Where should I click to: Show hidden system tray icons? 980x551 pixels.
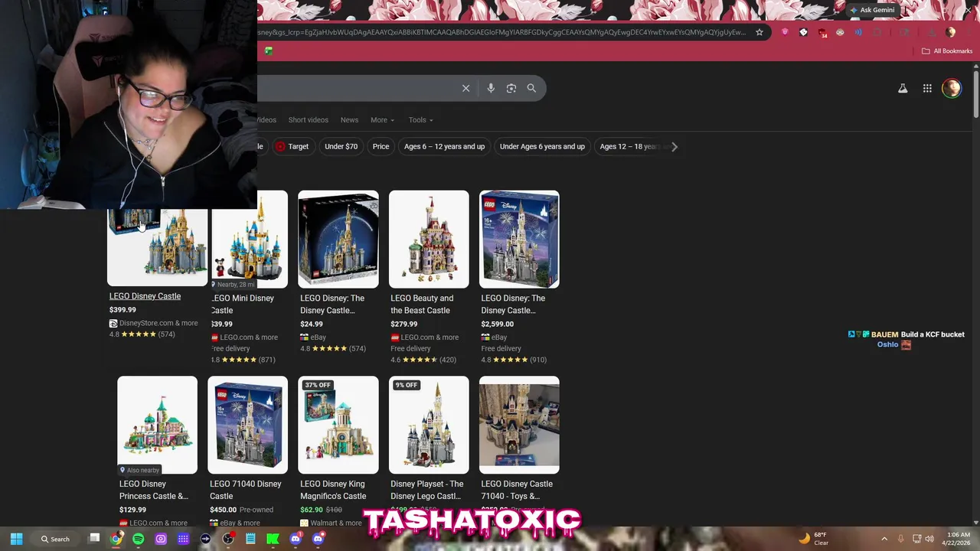884,539
